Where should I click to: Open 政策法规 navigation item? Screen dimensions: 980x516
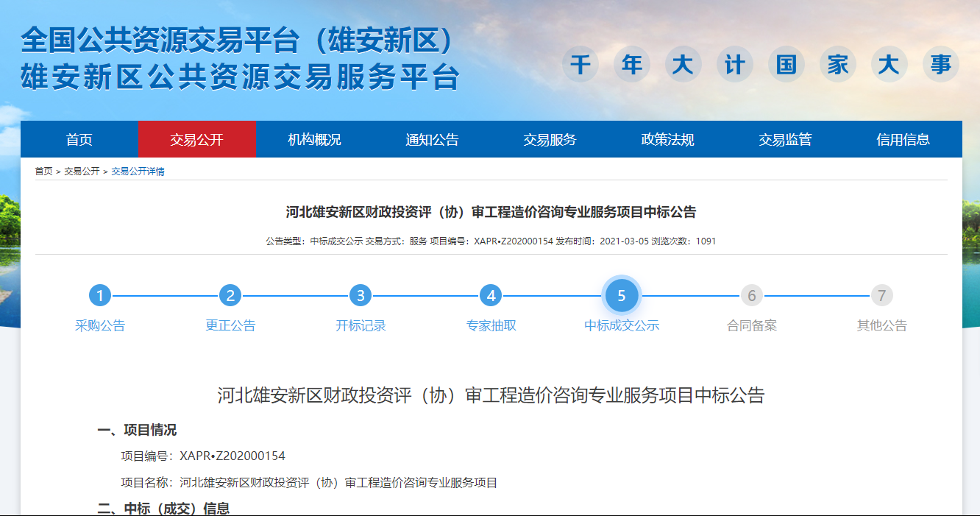coord(668,139)
